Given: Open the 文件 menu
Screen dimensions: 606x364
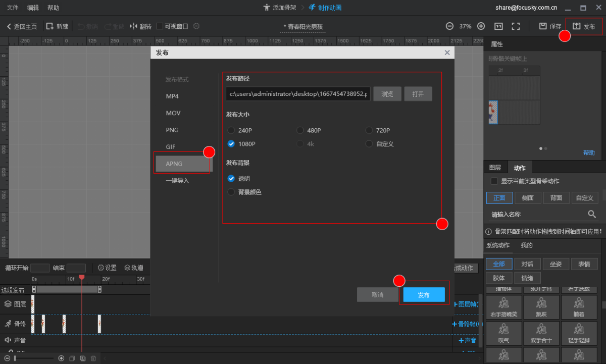Looking at the screenshot, I should click(13, 8).
